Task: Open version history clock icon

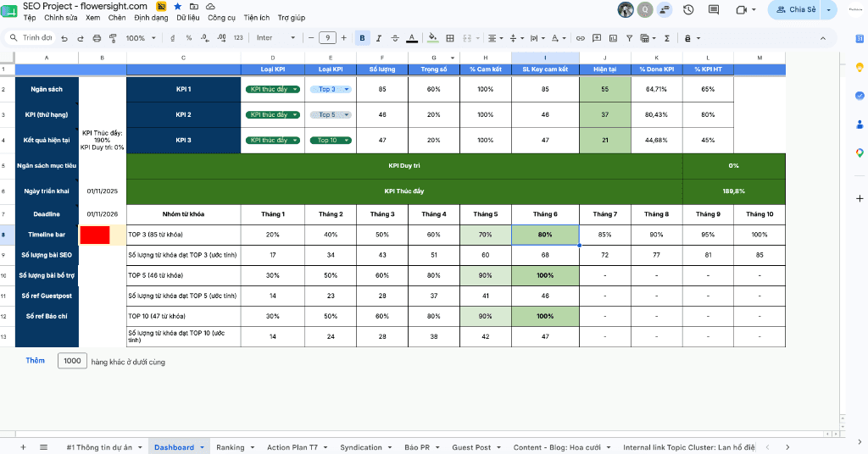Action: (688, 9)
